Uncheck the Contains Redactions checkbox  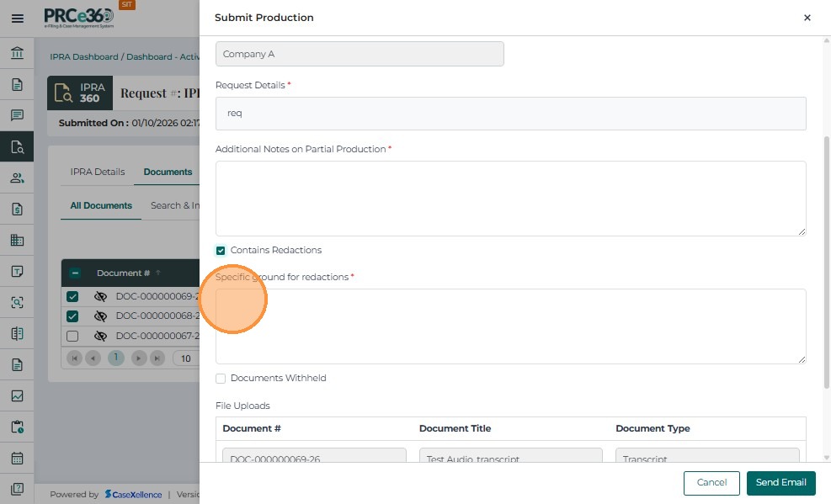click(221, 251)
